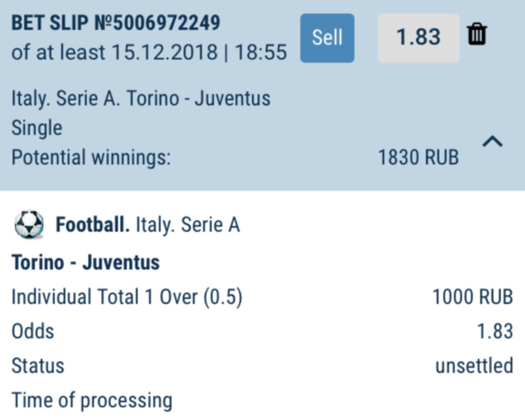
Task: Click the Time of processing label
Action: tap(91, 400)
